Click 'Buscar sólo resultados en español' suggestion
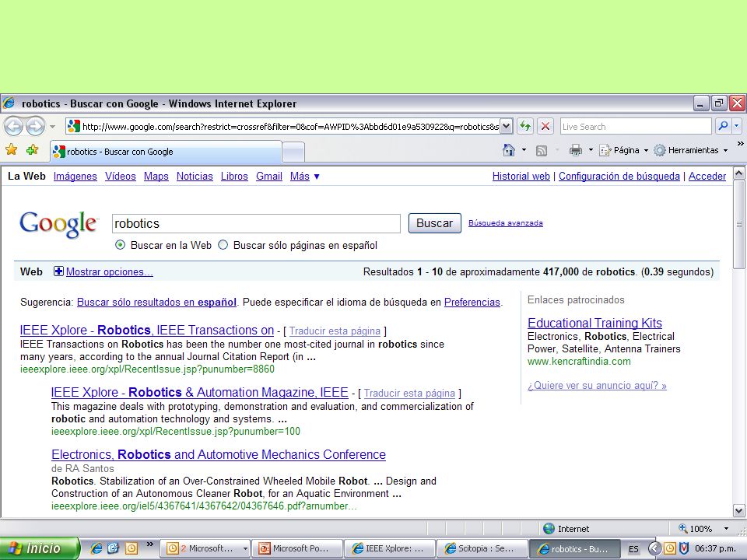Image resolution: width=747 pixels, height=560 pixels. (x=156, y=302)
